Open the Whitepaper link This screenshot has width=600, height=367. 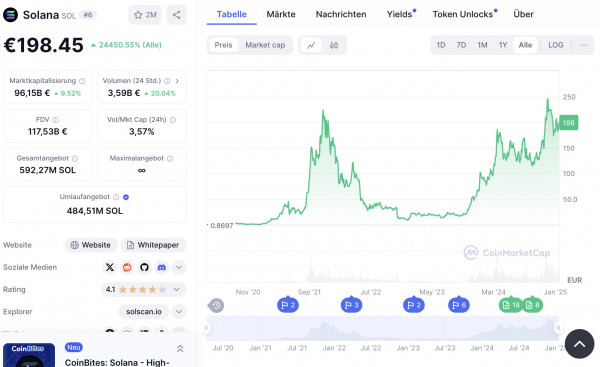click(x=153, y=245)
